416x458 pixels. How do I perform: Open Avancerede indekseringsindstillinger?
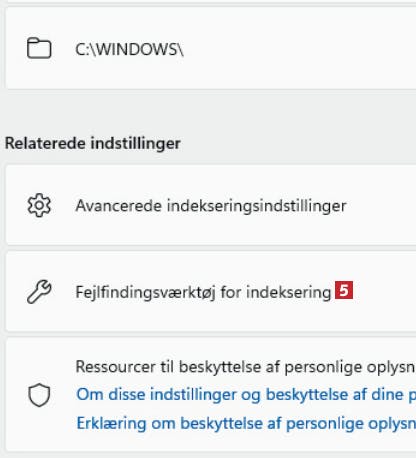tap(211, 205)
